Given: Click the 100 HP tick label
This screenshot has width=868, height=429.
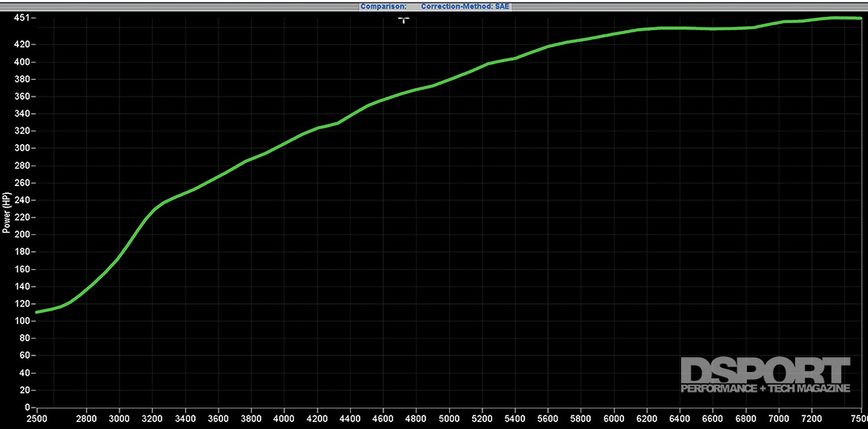Looking at the screenshot, I should pos(23,321).
